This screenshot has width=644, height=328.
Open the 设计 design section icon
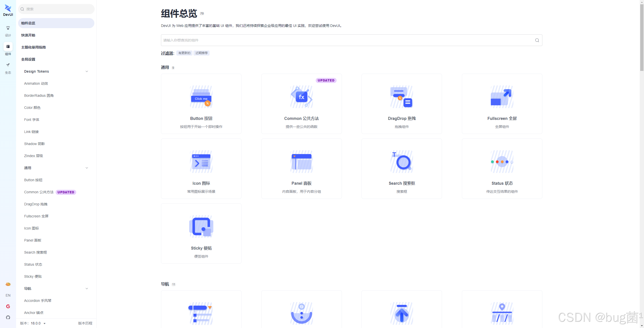pyautogui.click(x=8, y=28)
